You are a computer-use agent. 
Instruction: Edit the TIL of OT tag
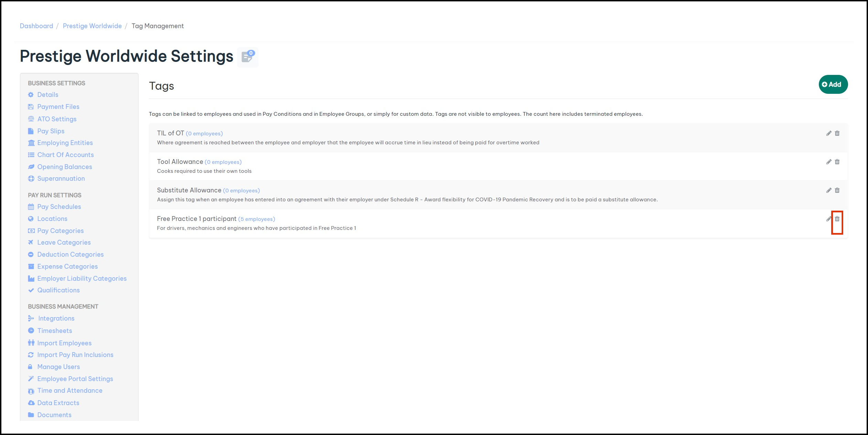[829, 133]
